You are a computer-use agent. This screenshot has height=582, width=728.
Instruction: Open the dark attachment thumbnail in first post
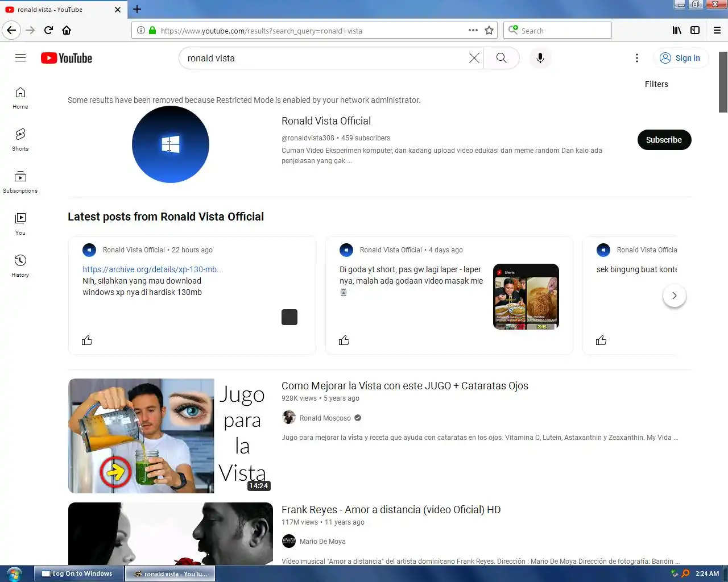click(x=289, y=317)
